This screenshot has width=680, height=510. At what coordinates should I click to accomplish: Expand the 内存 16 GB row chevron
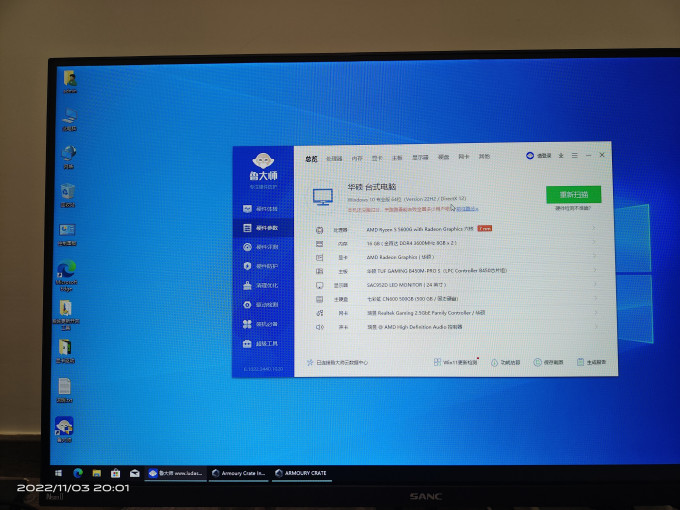coord(594,242)
